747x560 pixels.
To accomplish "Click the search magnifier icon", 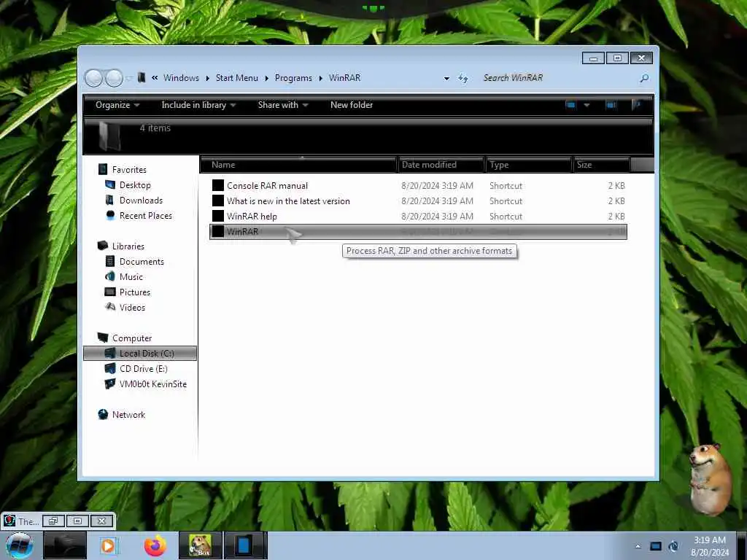I will point(644,78).
